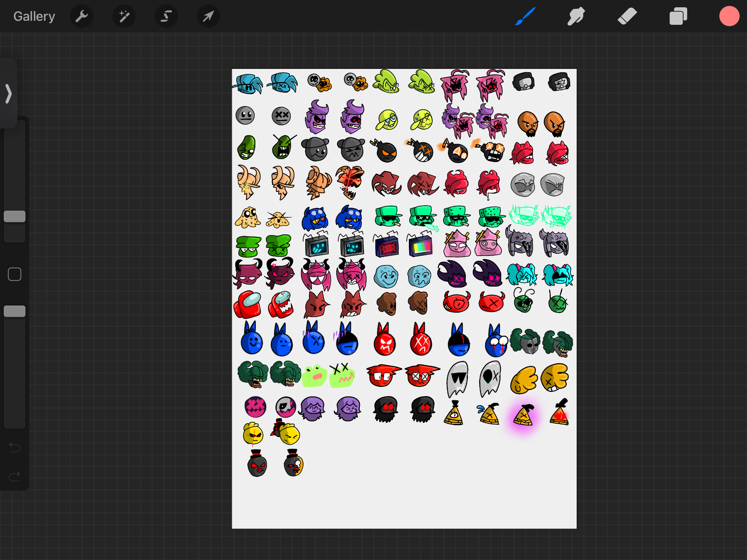The height and width of the screenshot is (560, 747).
Task: Click the red Among Us crewmate drawing
Action: [248, 305]
